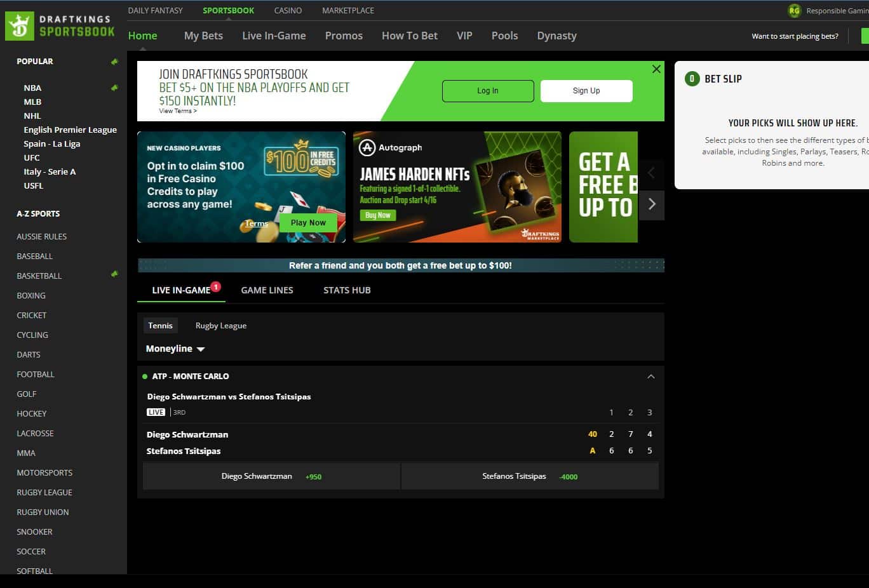The image size is (869, 588).
Task: Open MLB in the popular list
Action: click(32, 102)
